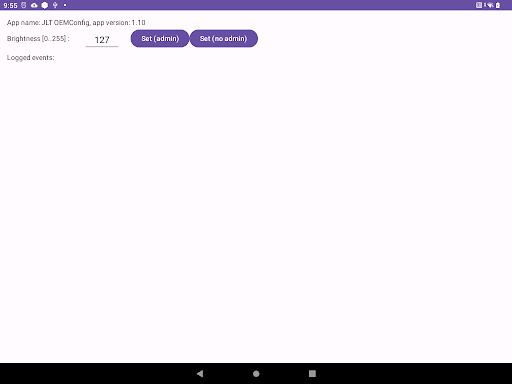Viewport: 512px width, 384px height.
Task: Tap the cloud icon in the status bar
Action: (x=34, y=5)
